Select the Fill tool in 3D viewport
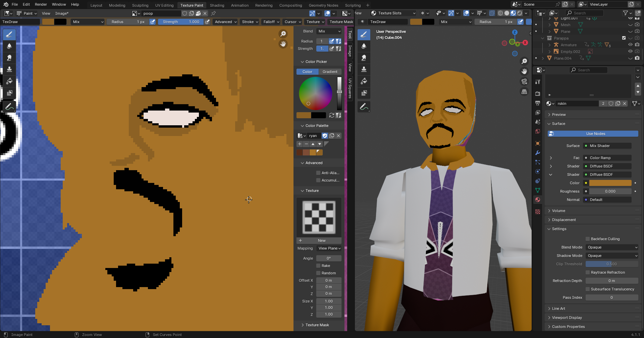The image size is (644, 338). (x=364, y=81)
